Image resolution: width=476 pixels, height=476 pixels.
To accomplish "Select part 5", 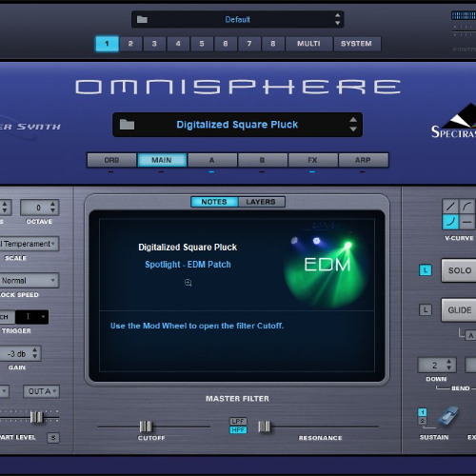I will (x=202, y=44).
